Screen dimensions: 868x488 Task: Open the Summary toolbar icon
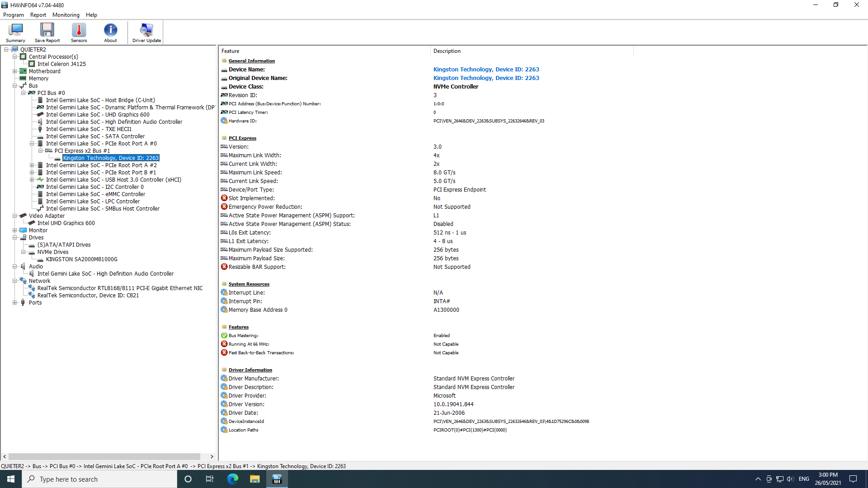tap(15, 33)
